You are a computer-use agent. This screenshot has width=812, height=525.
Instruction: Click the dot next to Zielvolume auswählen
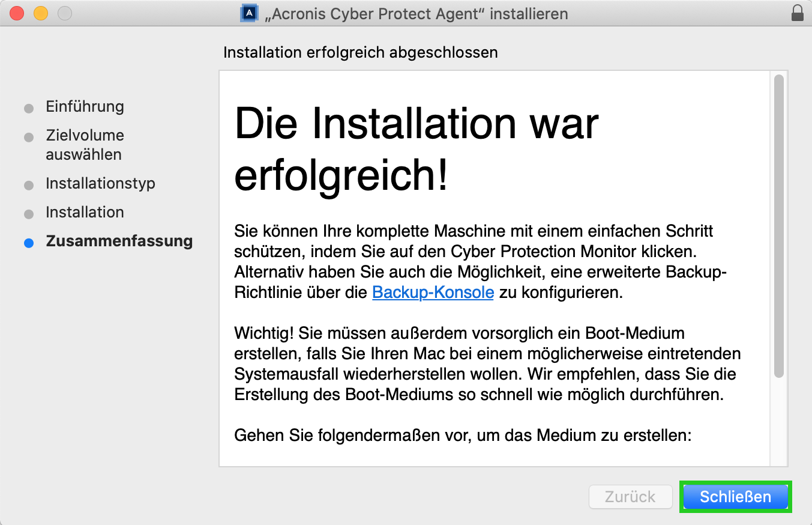tap(28, 137)
